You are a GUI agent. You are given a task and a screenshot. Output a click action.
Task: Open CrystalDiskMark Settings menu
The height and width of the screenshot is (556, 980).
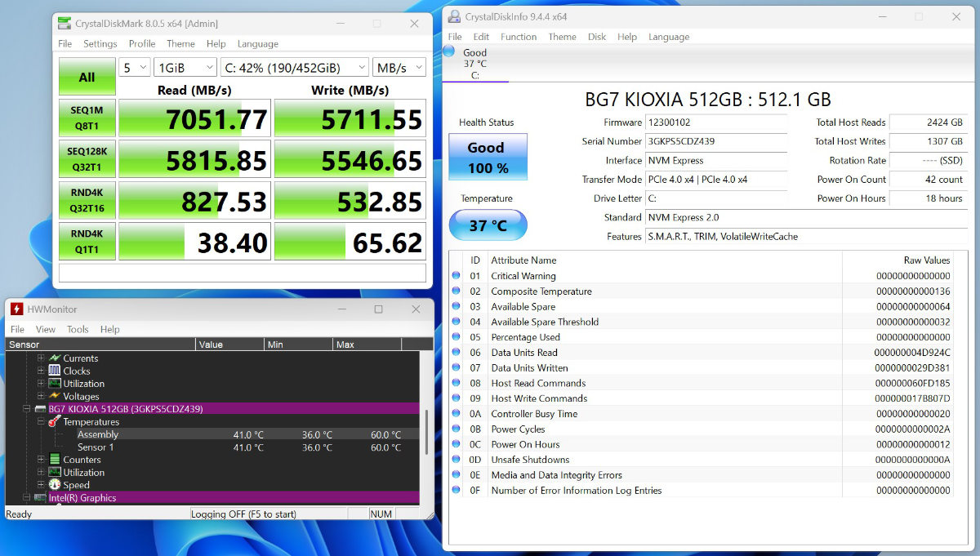point(100,44)
